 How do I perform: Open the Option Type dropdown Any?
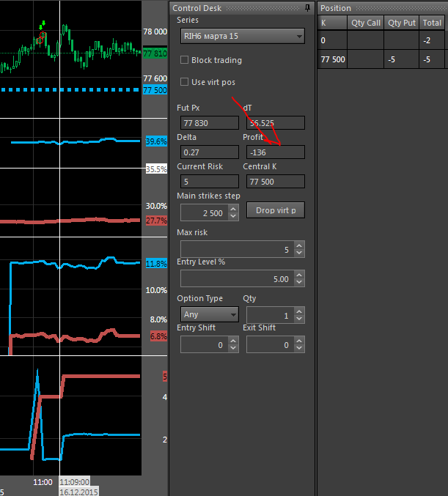tap(210, 314)
